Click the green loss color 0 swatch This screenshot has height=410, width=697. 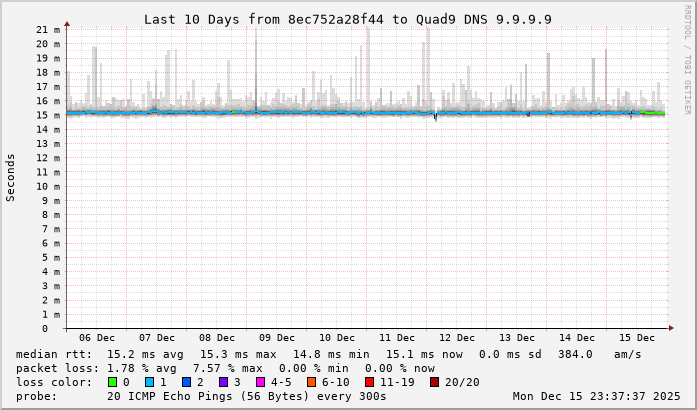point(112,382)
